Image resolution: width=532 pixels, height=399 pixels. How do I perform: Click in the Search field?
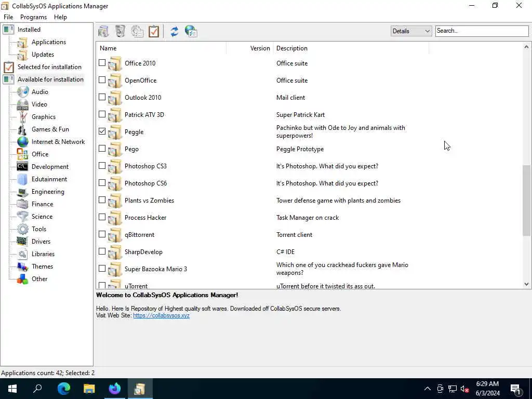coord(482,31)
